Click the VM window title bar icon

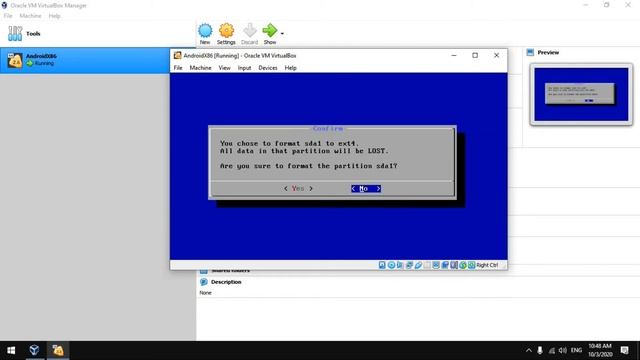(x=177, y=56)
